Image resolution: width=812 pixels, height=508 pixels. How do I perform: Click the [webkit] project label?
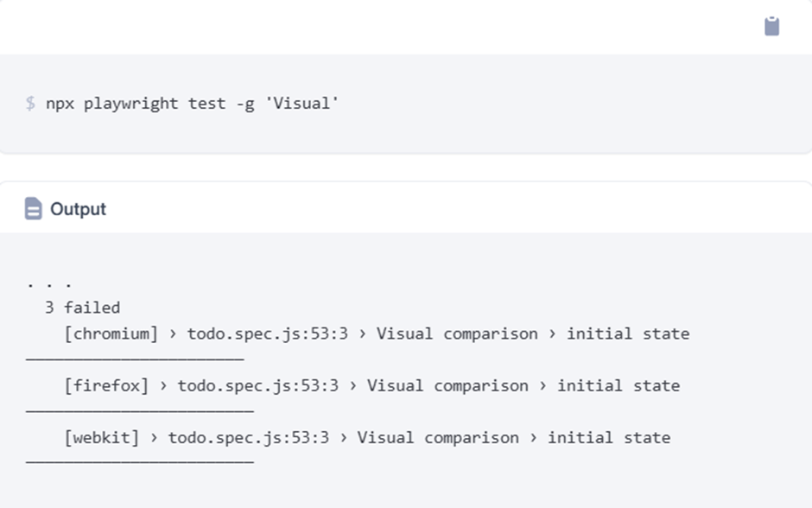pos(101,437)
